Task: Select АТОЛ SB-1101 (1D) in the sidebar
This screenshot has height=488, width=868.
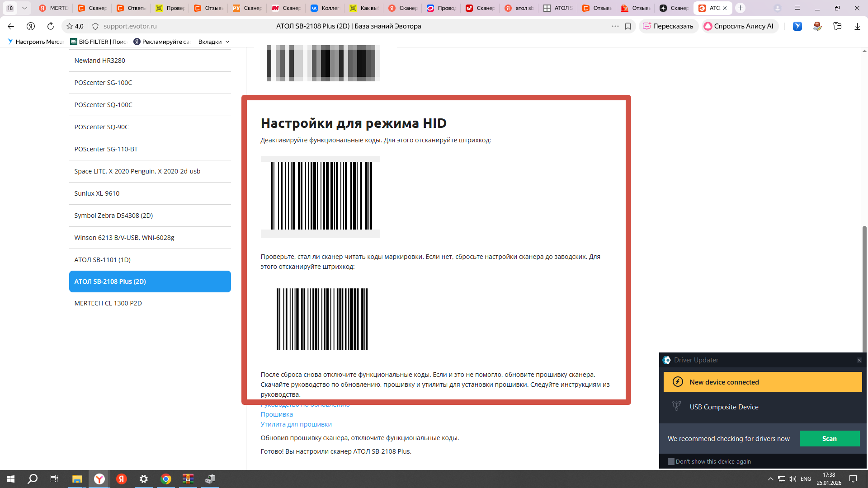Action: (150, 260)
